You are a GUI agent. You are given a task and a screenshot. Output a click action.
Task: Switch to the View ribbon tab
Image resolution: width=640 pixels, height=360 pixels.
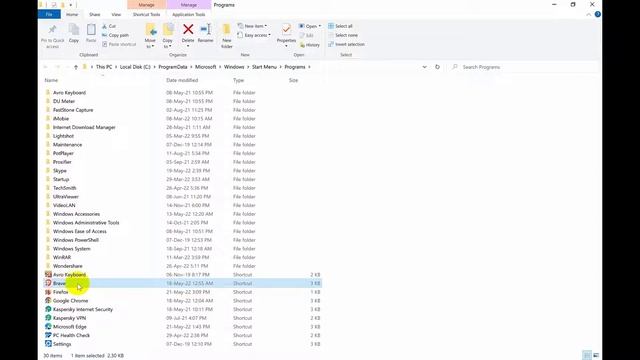116,14
